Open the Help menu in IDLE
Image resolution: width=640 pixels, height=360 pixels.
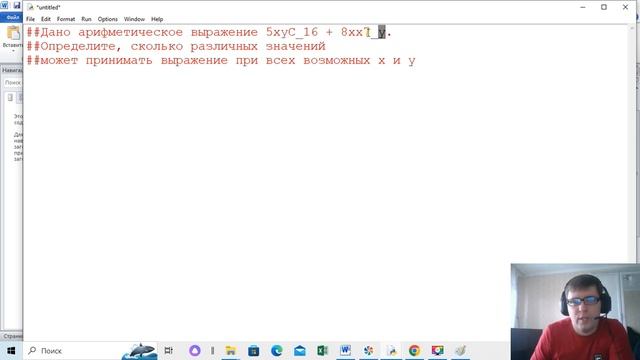coord(157,19)
